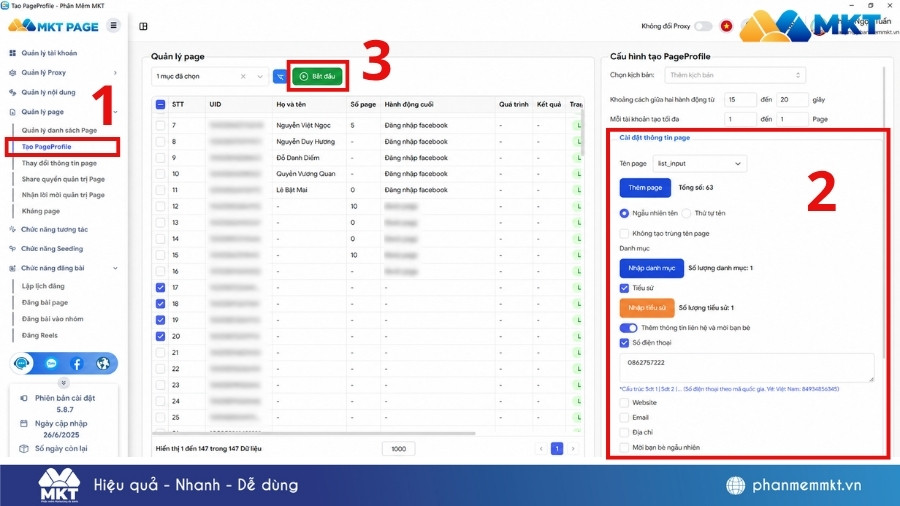Image resolution: width=900 pixels, height=506 pixels.
Task: Open the Facebook contact icon
Action: pyautogui.click(x=77, y=363)
